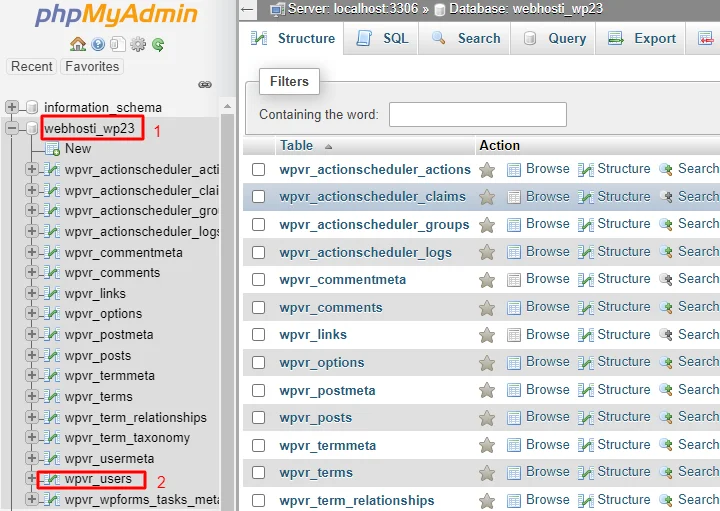
Task: Star the wpvr_actionscheduler_logs table
Action: 487,253
